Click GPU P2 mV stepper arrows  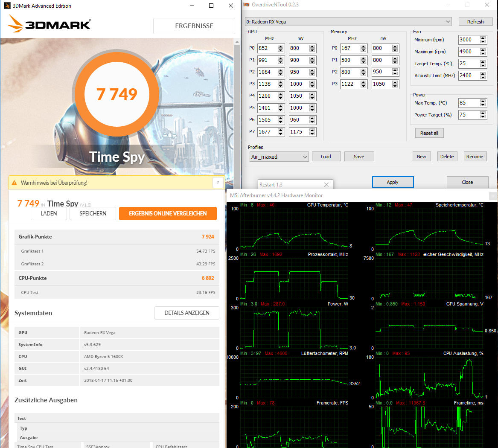tap(312, 72)
